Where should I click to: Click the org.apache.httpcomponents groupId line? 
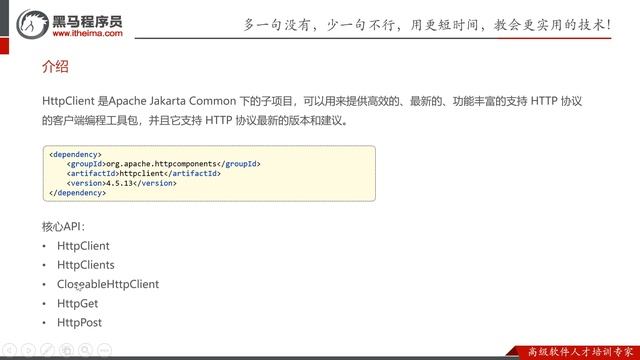pos(164,164)
